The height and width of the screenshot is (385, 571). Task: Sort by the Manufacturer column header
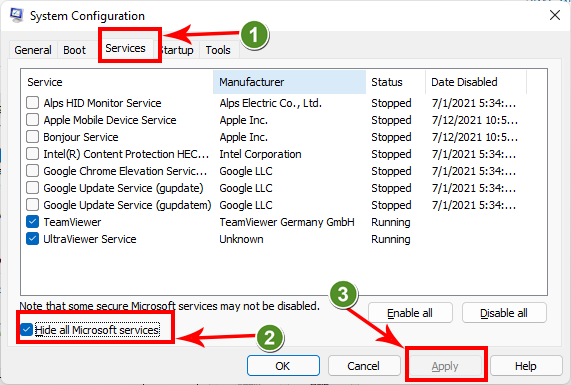(289, 82)
